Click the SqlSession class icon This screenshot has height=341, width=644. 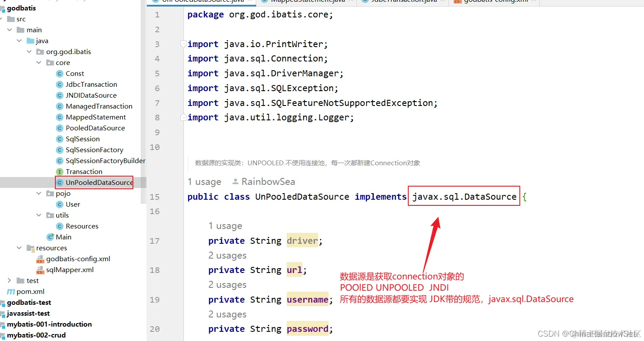(60, 139)
